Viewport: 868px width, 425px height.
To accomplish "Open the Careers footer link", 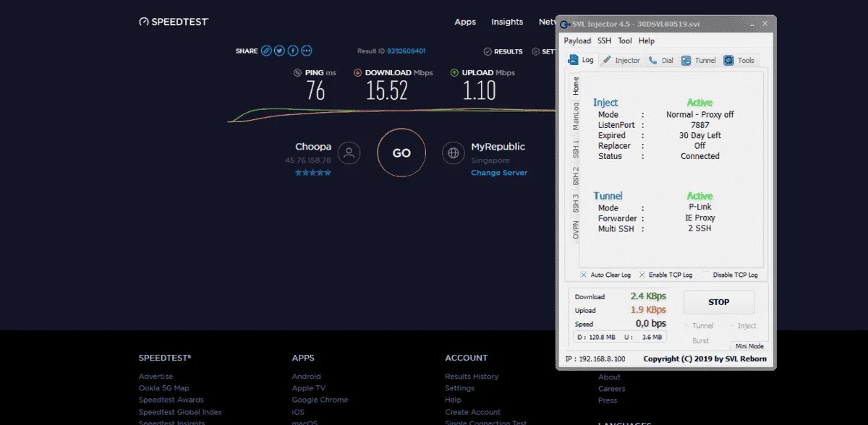I will tap(612, 388).
